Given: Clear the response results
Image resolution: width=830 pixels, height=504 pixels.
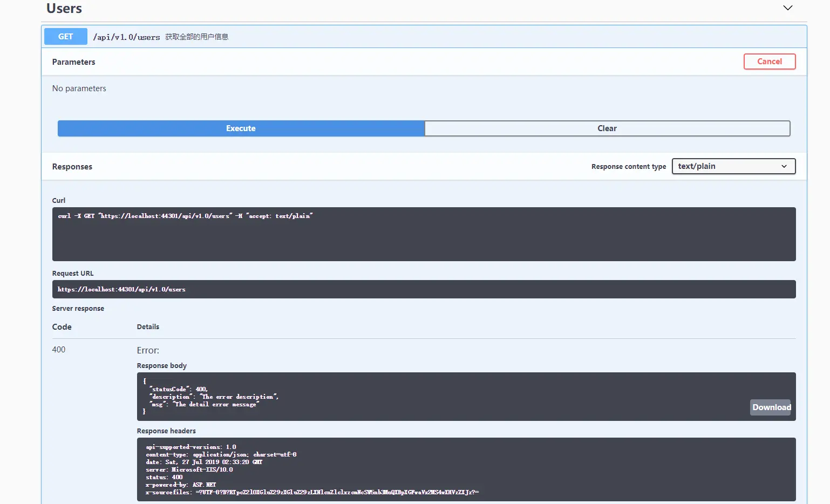Looking at the screenshot, I should [x=607, y=128].
